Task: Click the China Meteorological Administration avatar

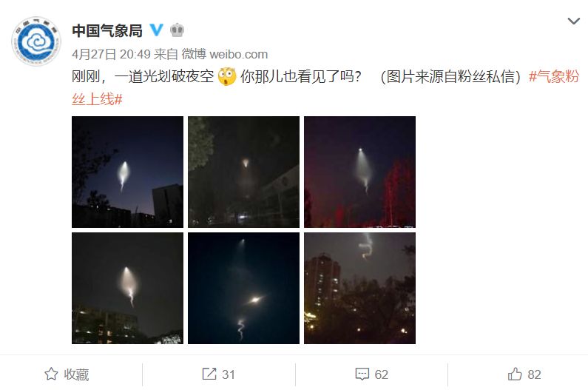Action: click(x=36, y=41)
